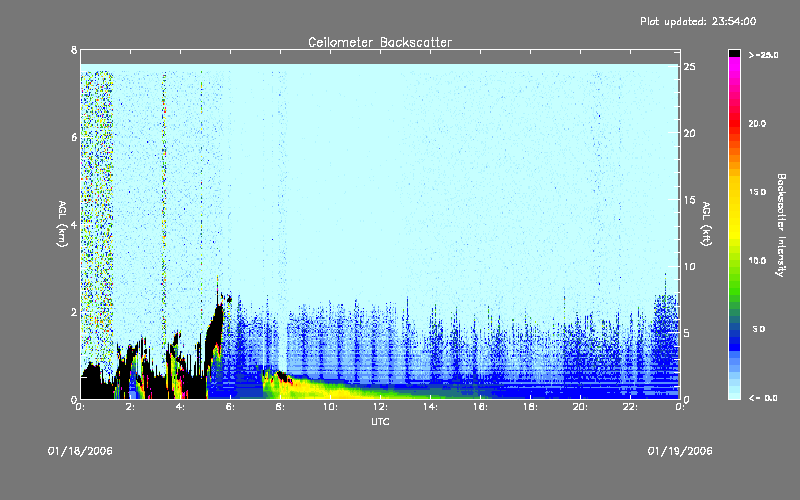Click the '12:' UTC hour tick label
The height and width of the screenshot is (500, 800).
[380, 407]
